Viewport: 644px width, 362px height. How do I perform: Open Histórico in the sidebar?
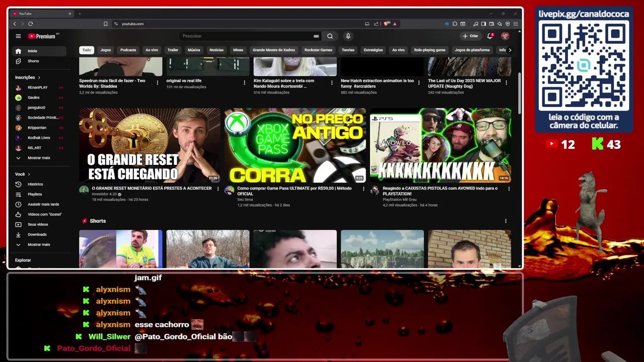[x=39, y=184]
